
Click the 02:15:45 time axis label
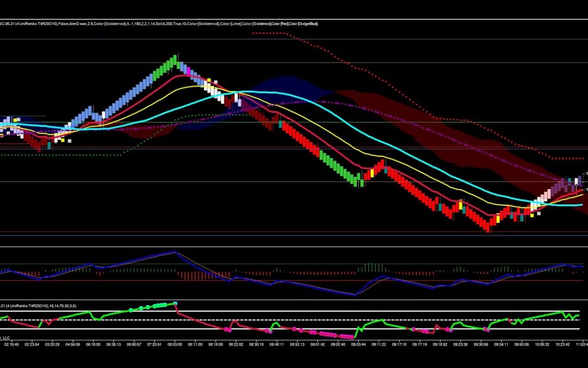click(x=11, y=345)
